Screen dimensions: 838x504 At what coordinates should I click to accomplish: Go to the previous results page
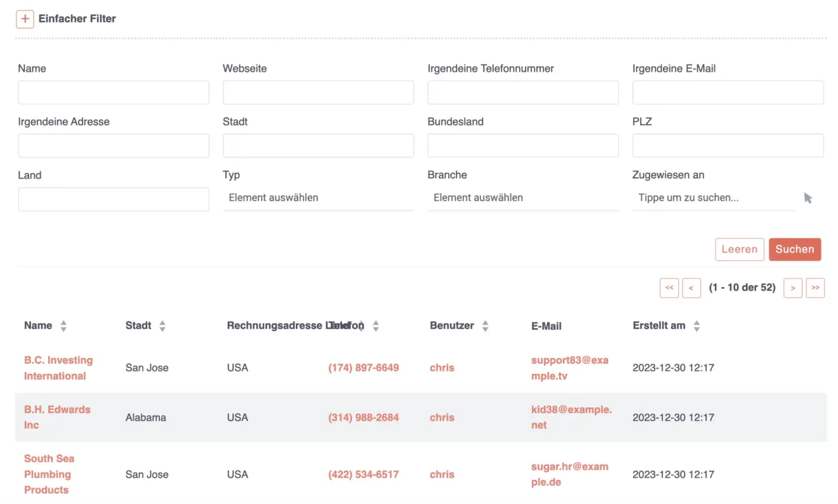coord(691,288)
